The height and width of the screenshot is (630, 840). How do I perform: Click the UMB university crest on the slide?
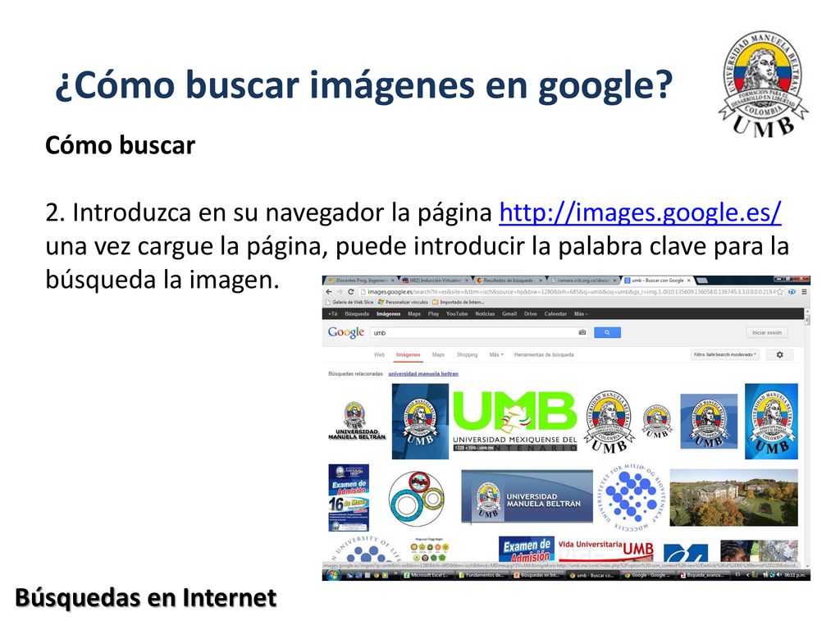[x=764, y=84]
